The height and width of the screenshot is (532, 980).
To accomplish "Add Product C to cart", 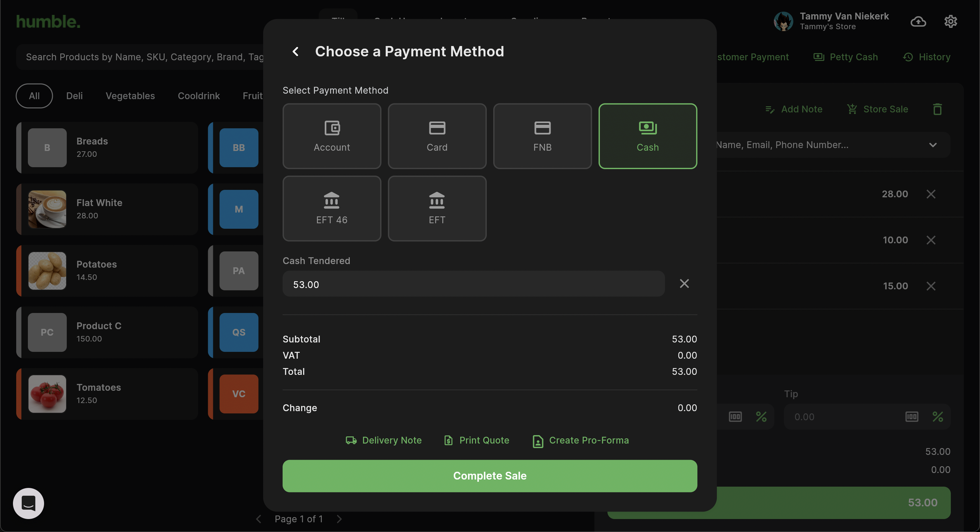I will [107, 333].
